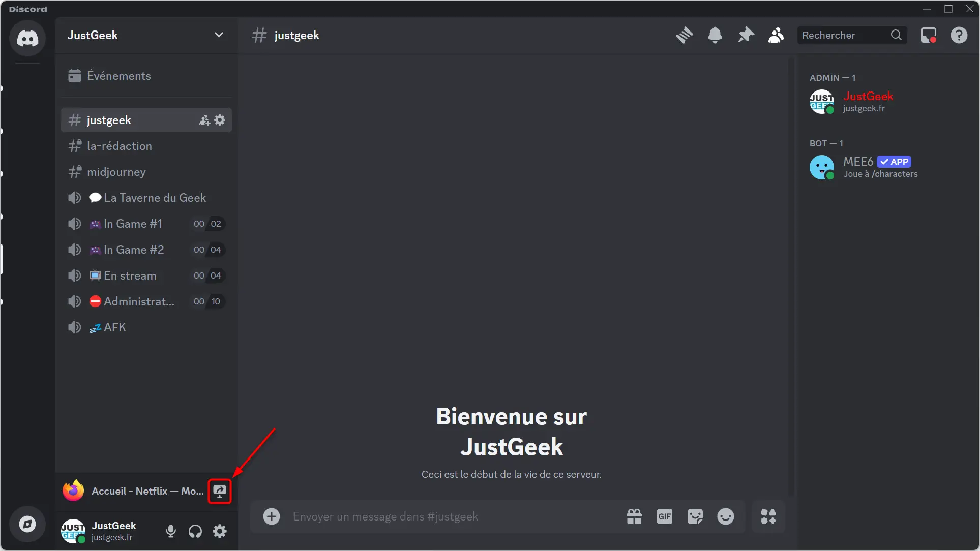Open Événements events list
Viewport: 980px width, 551px height.
(146, 76)
